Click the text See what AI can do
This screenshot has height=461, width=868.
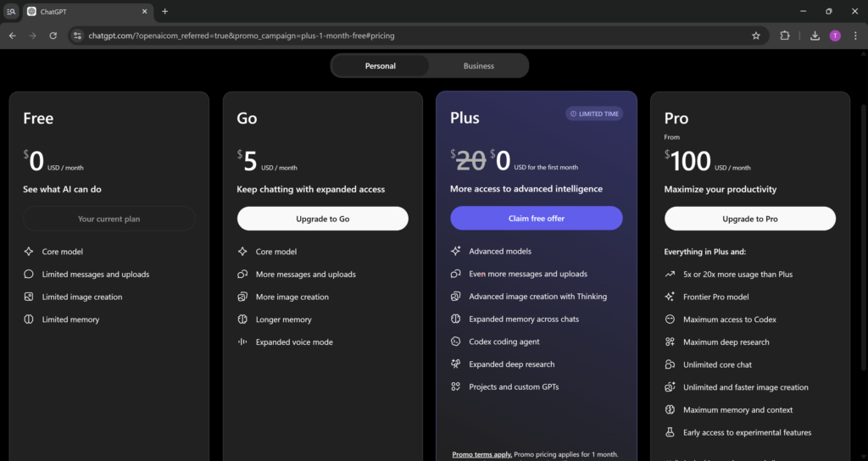(62, 189)
